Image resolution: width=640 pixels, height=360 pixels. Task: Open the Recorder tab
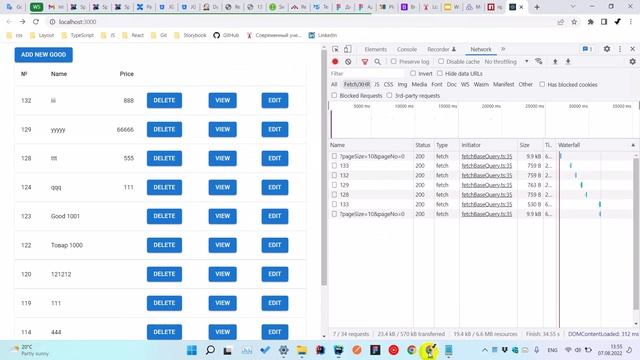coord(442,49)
